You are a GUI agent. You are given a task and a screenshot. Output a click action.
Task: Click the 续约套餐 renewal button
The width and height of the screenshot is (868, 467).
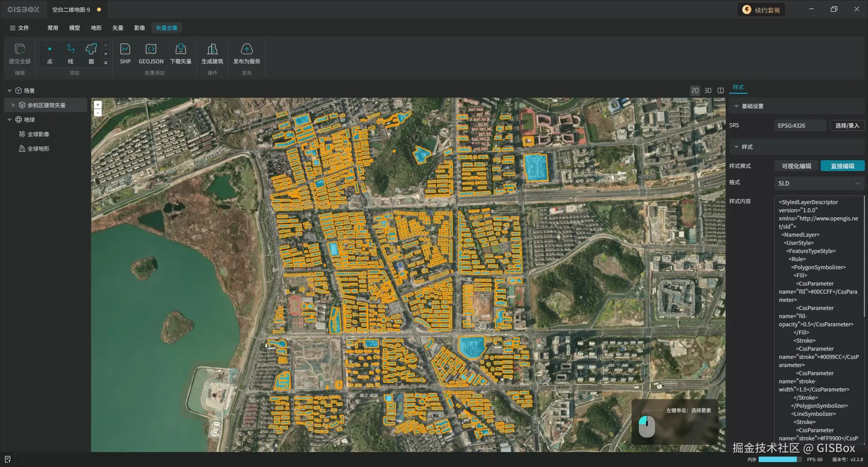(762, 10)
